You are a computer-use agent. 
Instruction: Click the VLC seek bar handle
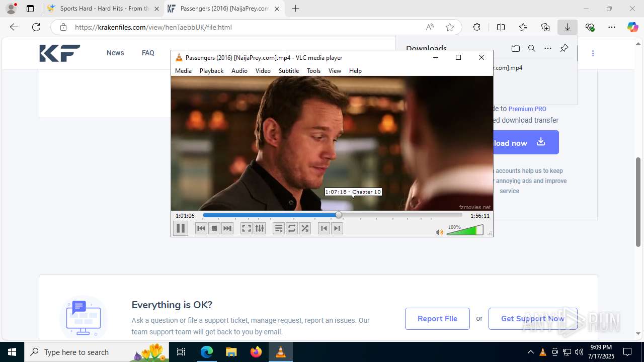(339, 215)
